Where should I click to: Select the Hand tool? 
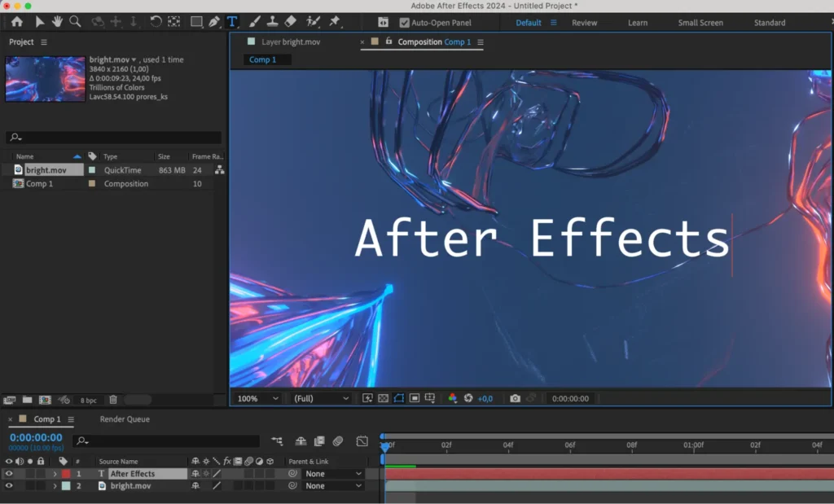[x=57, y=22]
